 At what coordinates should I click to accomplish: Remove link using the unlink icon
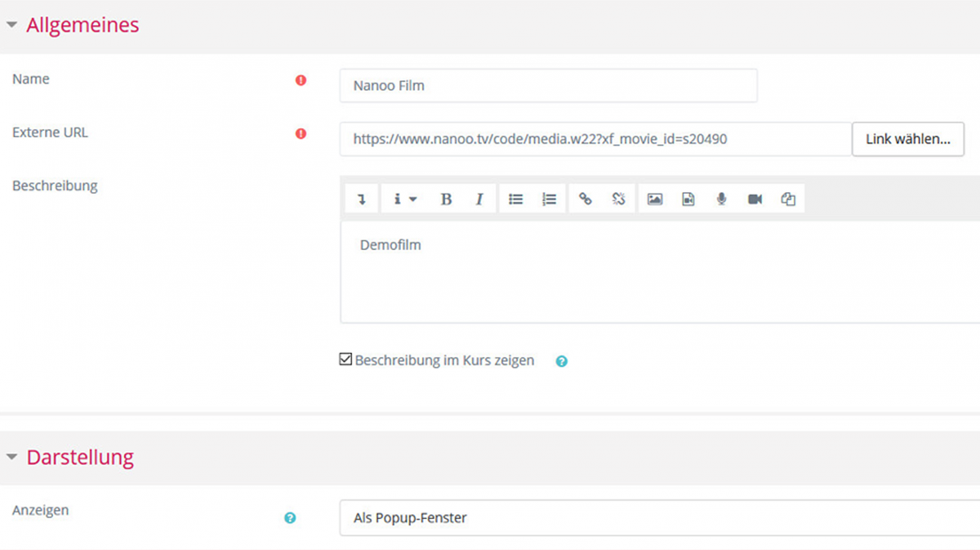pyautogui.click(x=618, y=199)
